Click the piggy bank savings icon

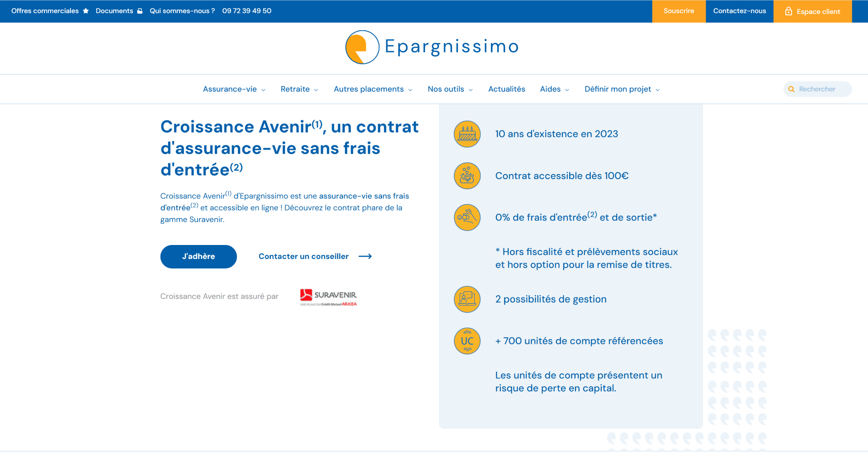[x=467, y=176]
